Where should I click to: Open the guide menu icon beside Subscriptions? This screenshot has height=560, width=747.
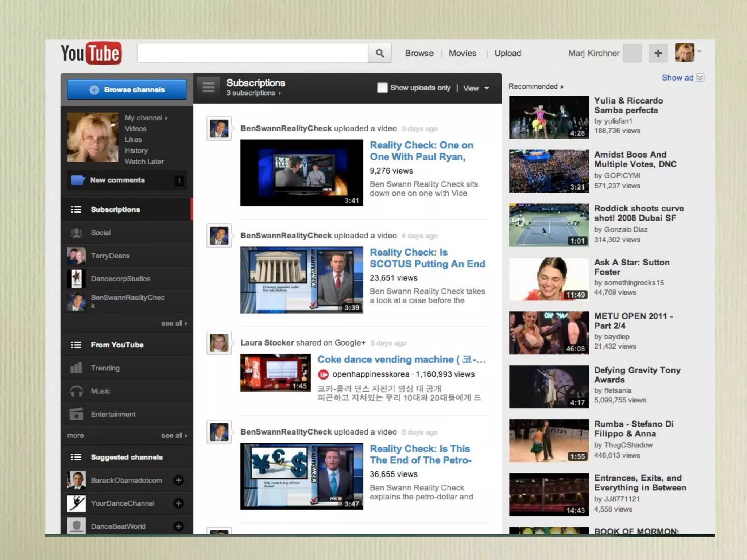[x=208, y=87]
